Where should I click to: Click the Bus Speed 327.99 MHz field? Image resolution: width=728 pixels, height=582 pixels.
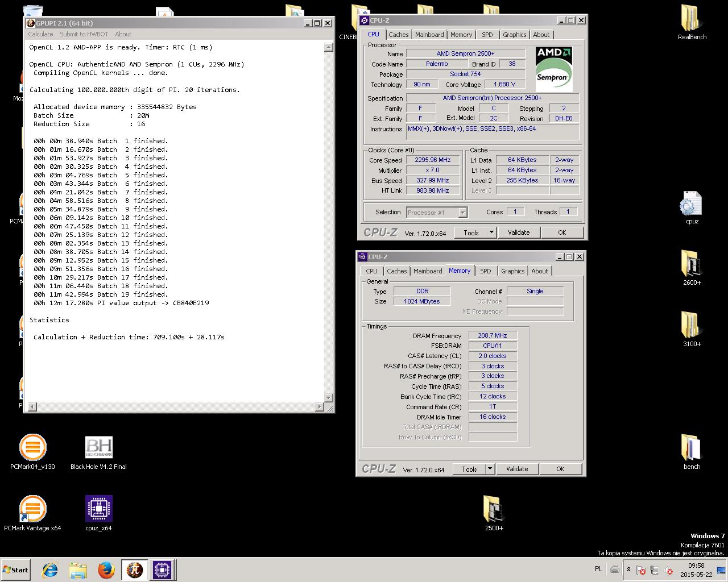point(433,181)
